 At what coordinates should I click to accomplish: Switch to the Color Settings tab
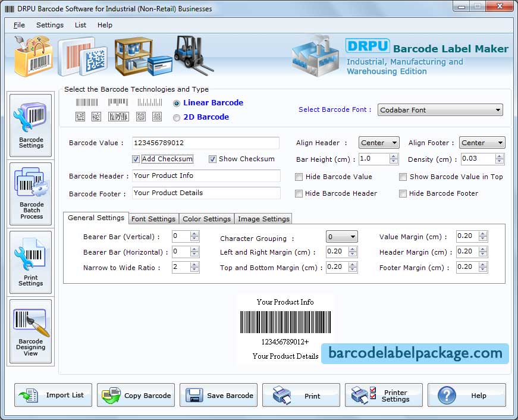tap(206, 219)
